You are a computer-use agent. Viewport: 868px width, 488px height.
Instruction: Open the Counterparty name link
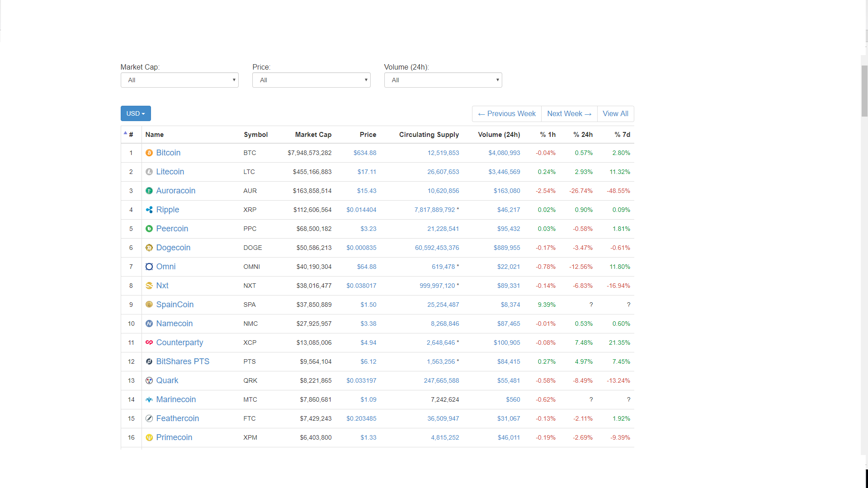pos(179,343)
